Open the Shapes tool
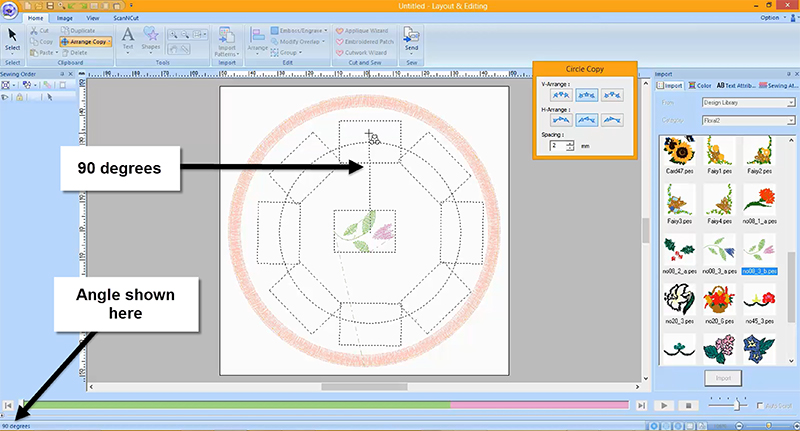The height and width of the screenshot is (431, 800). (151, 39)
